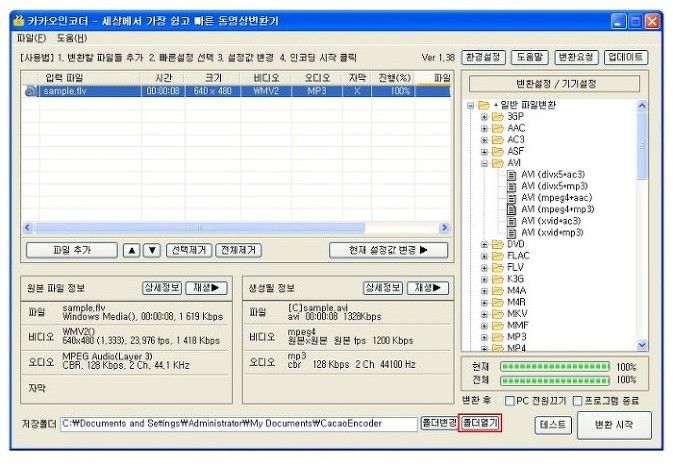Click the 변환설정 / 기기설정 header tab
The height and width of the screenshot is (465, 673).
tap(555, 84)
